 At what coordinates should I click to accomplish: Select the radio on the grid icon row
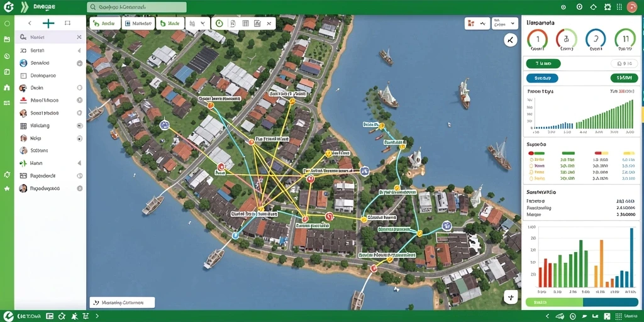click(x=79, y=126)
